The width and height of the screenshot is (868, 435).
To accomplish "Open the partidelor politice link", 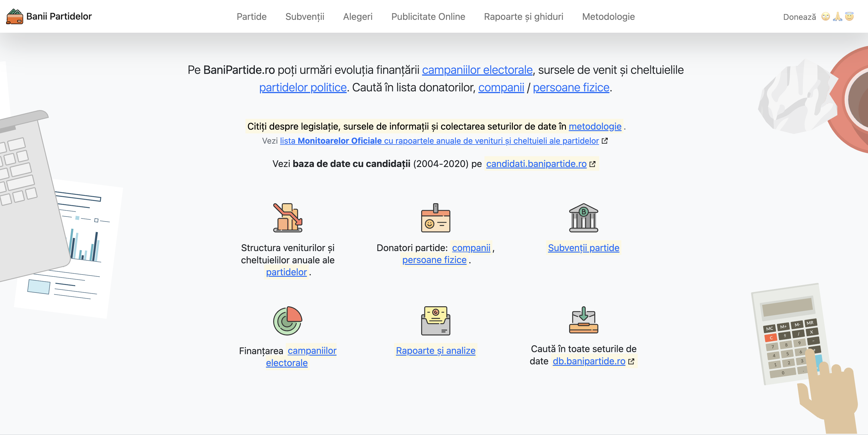I will [x=303, y=87].
